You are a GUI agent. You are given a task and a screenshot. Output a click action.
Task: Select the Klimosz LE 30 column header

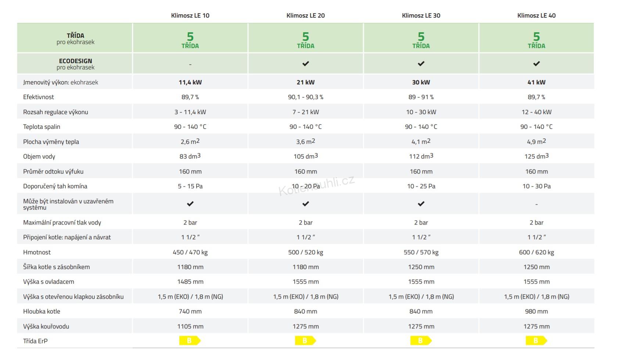pyautogui.click(x=421, y=15)
